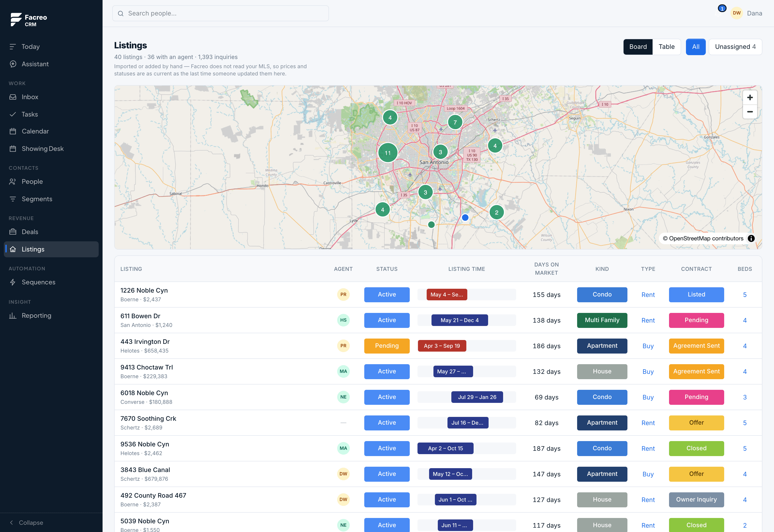Click the Listing Time column header
The image size is (774, 532).
coord(466,269)
